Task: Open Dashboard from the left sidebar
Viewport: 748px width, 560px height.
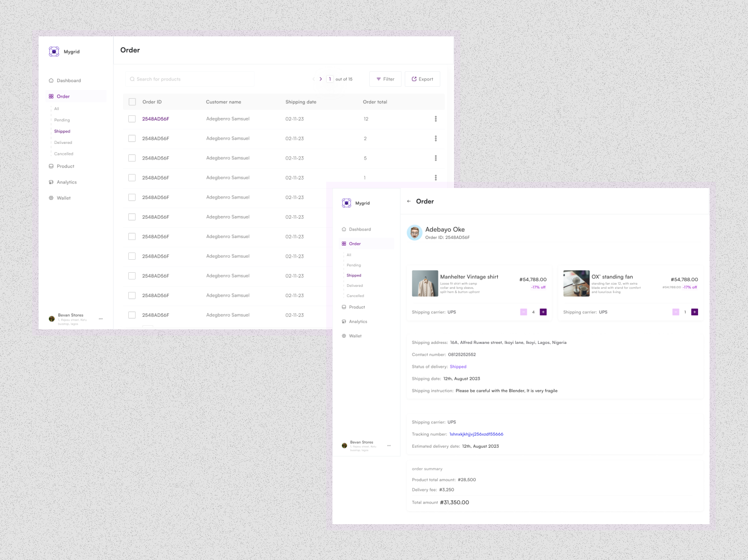Action: click(69, 81)
